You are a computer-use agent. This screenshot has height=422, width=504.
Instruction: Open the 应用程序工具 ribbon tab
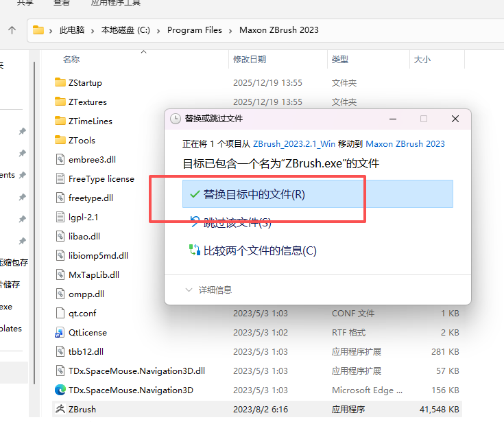pyautogui.click(x=115, y=3)
